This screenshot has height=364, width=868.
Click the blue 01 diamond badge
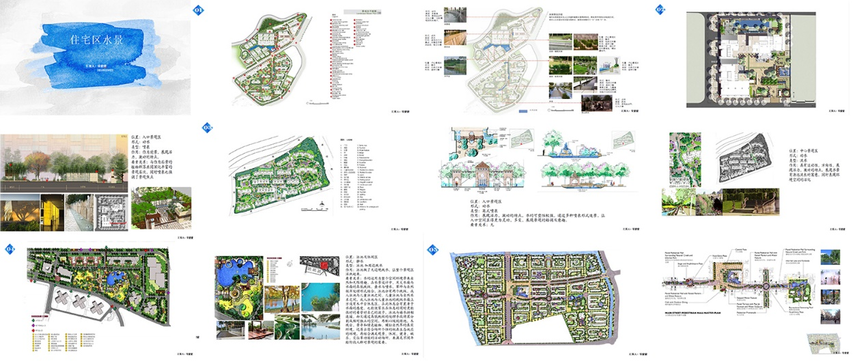point(199,10)
